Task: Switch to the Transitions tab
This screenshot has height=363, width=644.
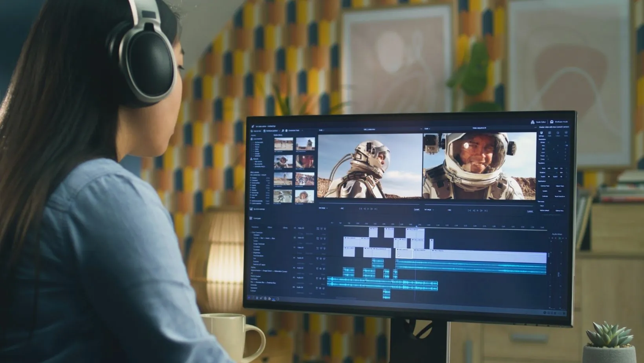Action: coord(255,227)
